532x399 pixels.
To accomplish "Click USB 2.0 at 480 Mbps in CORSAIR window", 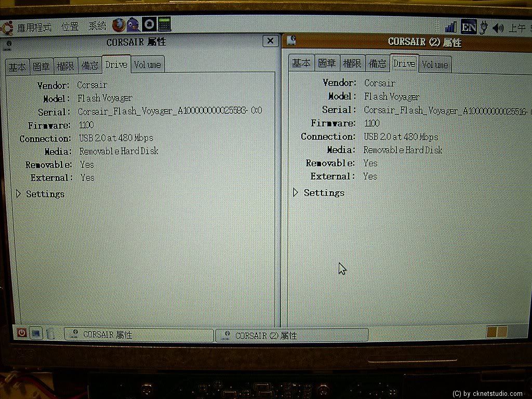I will 116,138.
